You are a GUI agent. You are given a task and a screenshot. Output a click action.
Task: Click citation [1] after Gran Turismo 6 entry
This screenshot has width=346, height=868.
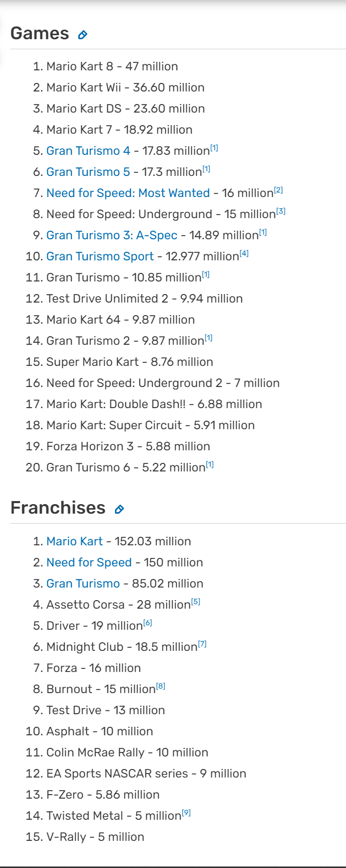[x=210, y=464]
